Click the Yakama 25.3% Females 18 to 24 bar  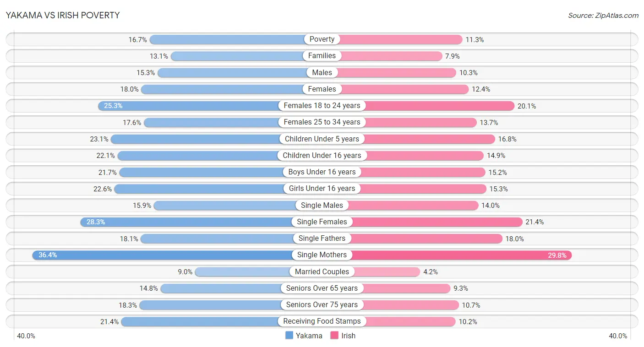click(x=210, y=106)
